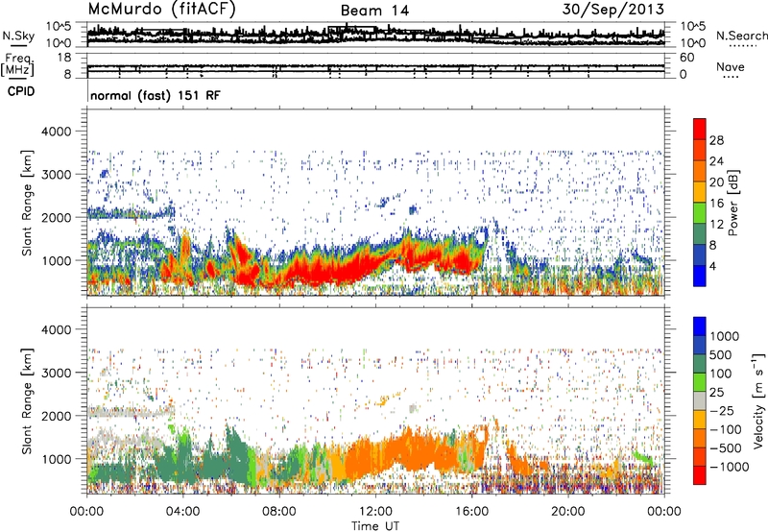Click the -100 label on the velocity colorbar
This screenshot has height=532, width=768.
coord(726,429)
